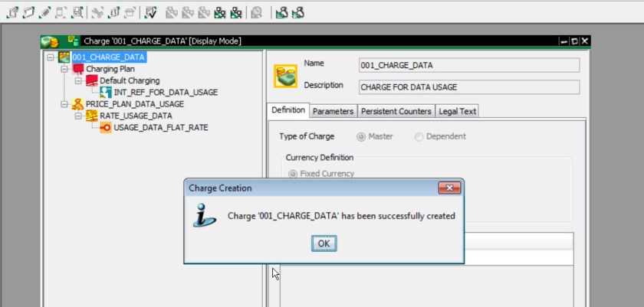Select the Default Charging tree label
644x307 pixels.
(x=130, y=80)
